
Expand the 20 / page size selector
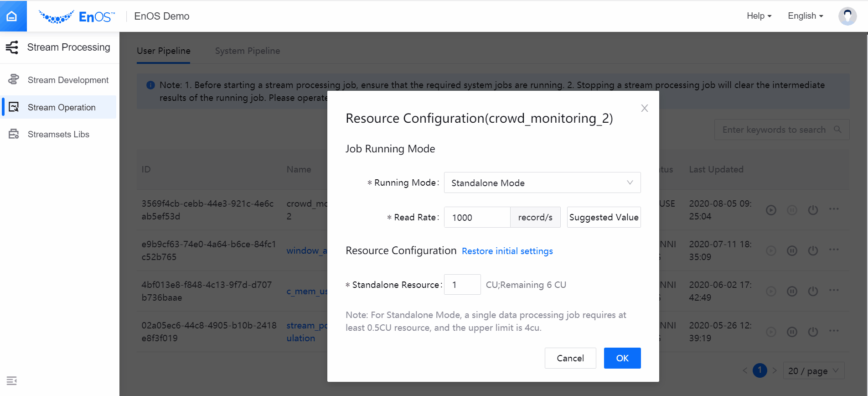[x=813, y=371]
